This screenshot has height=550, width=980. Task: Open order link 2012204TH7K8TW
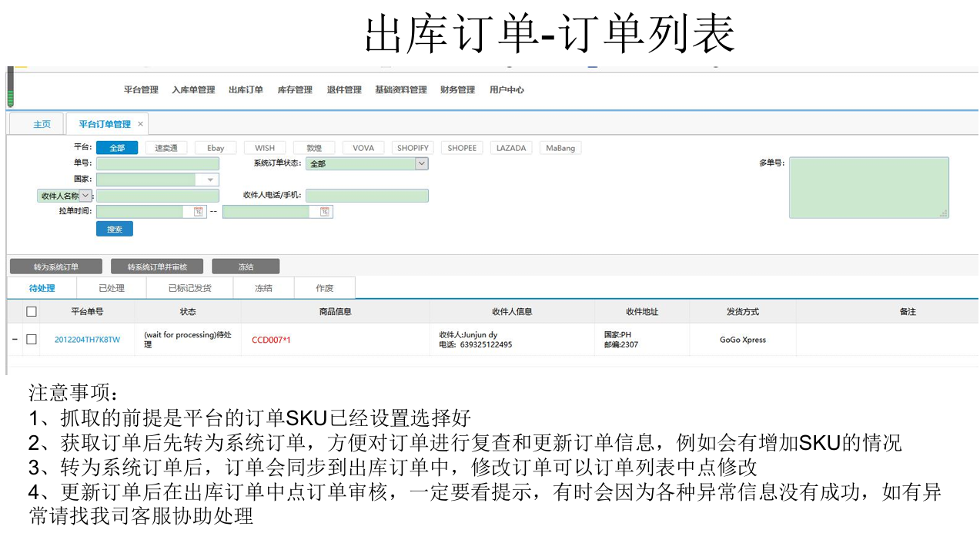coord(87,340)
